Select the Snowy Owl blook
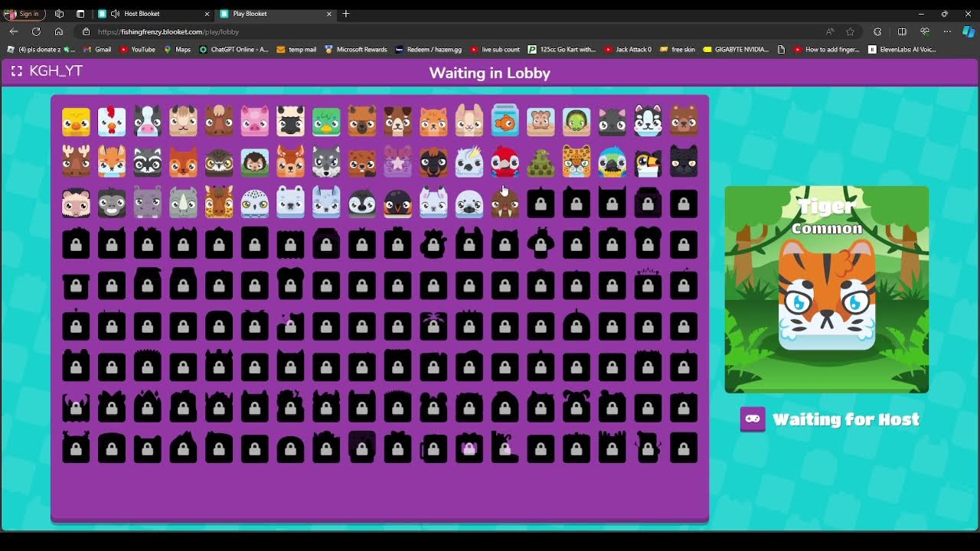Image resolution: width=980 pixels, height=551 pixels. pyautogui.click(x=255, y=204)
